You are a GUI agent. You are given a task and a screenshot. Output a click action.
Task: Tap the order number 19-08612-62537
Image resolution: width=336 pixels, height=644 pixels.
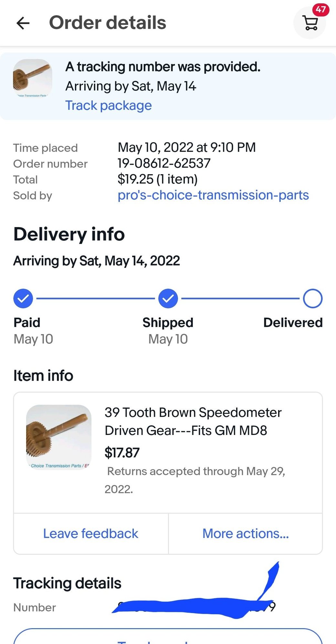pyautogui.click(x=164, y=164)
